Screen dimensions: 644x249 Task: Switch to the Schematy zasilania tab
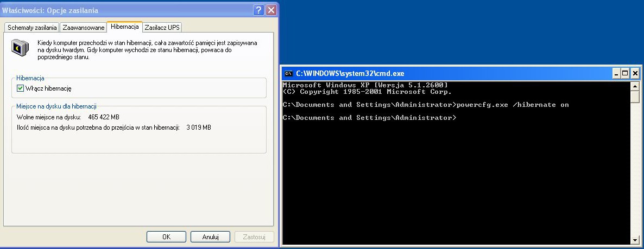click(x=32, y=28)
